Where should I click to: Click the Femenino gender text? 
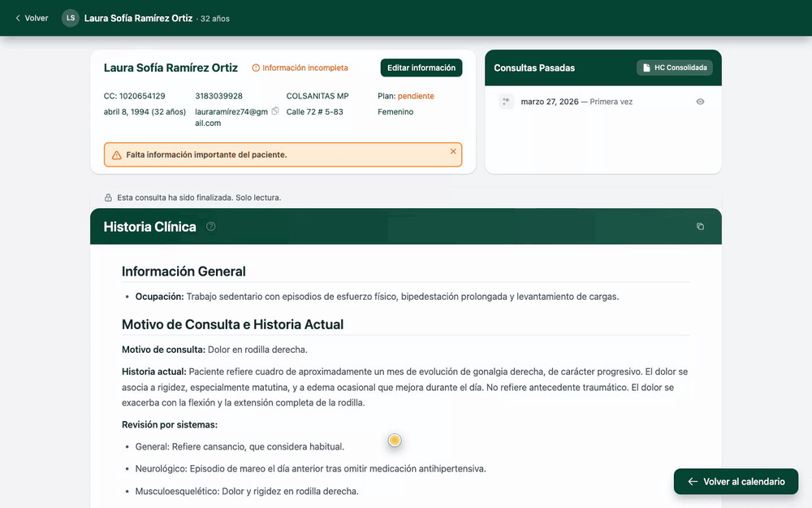[395, 111]
